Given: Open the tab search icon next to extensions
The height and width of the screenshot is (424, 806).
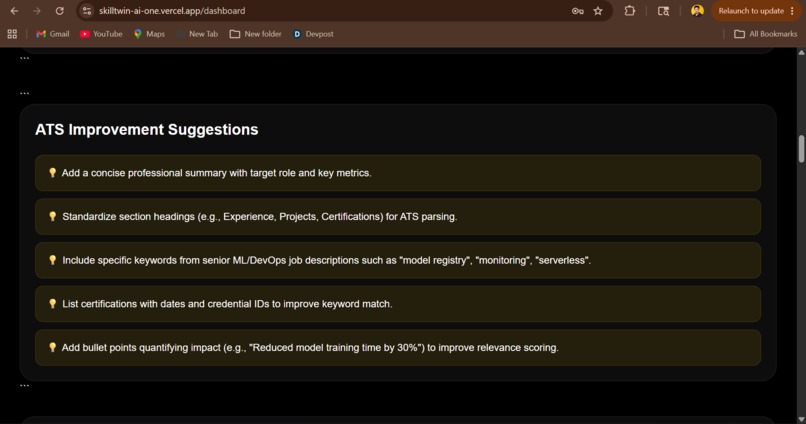Looking at the screenshot, I should click(664, 11).
